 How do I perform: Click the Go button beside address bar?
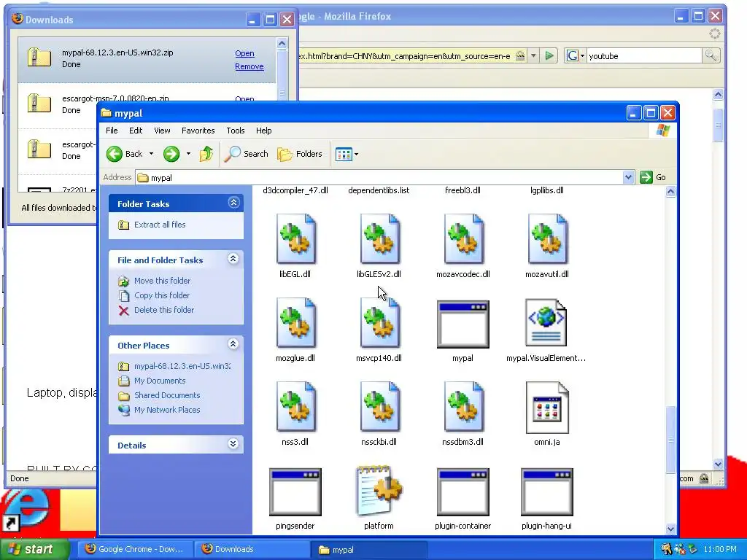[653, 177]
